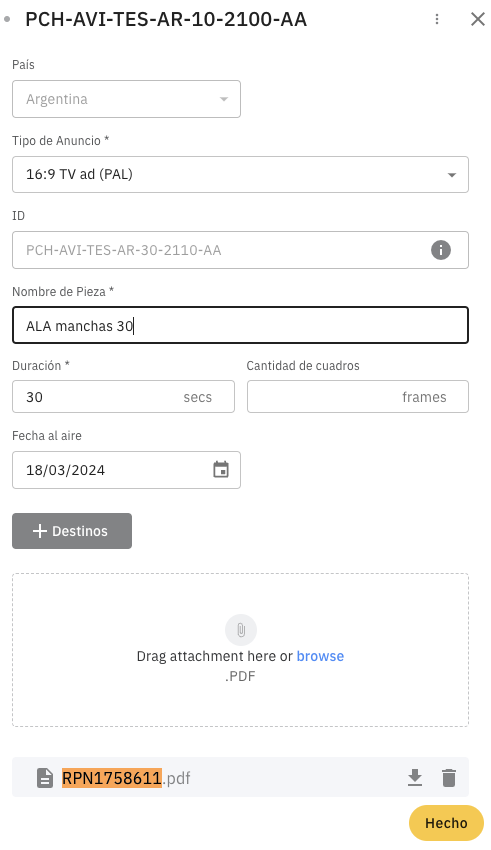
Task: Open the Fecha al aire calendar picker
Action: tap(221, 469)
